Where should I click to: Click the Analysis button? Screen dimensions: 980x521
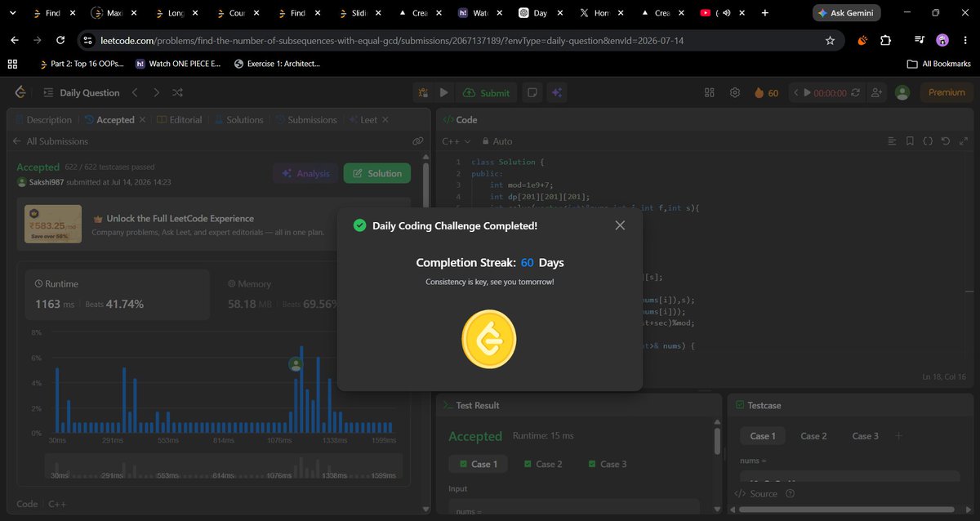click(305, 173)
